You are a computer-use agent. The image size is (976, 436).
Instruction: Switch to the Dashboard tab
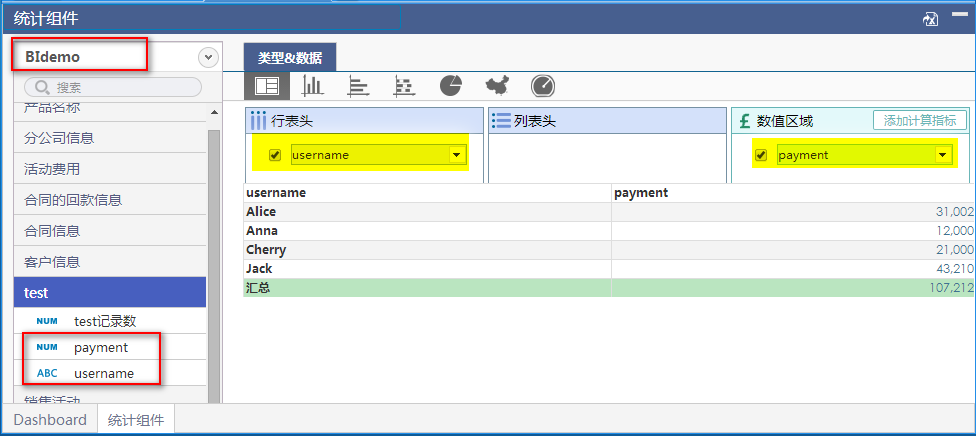pos(50,420)
